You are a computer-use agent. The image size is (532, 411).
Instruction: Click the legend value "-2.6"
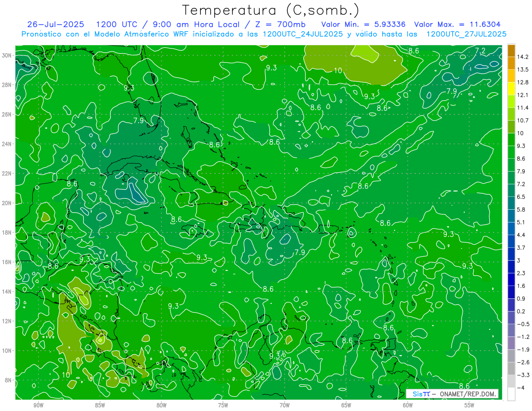click(x=523, y=362)
